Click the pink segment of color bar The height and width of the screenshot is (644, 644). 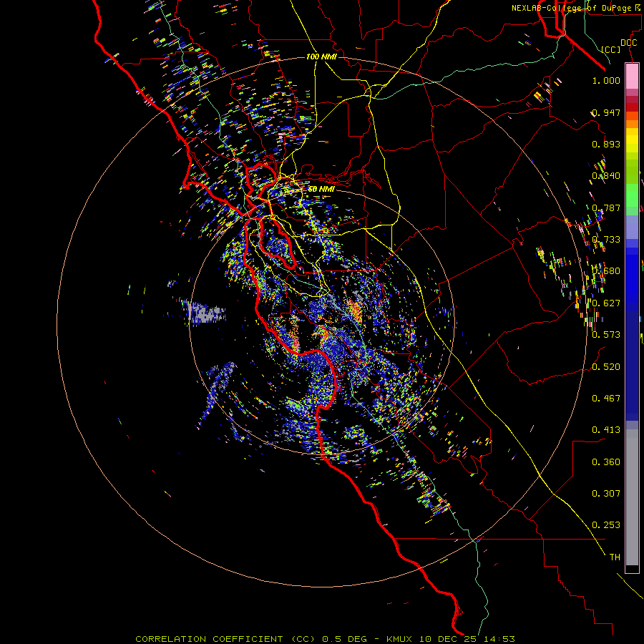coord(632,76)
